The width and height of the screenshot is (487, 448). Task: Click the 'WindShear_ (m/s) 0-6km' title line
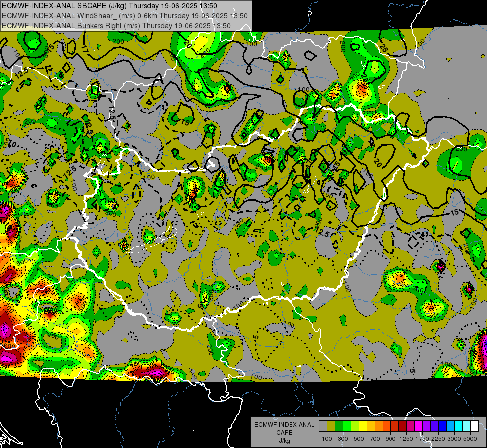[125, 16]
